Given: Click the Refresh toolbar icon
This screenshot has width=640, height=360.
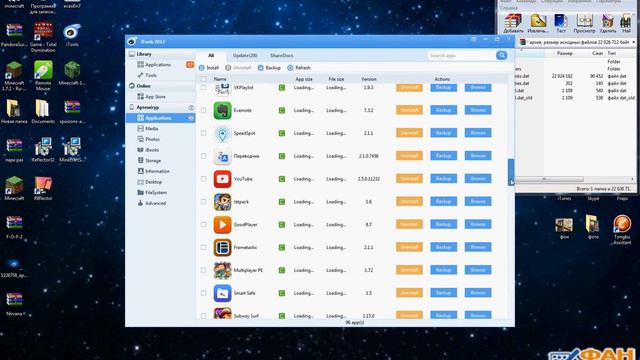Looking at the screenshot, I should 290,68.
